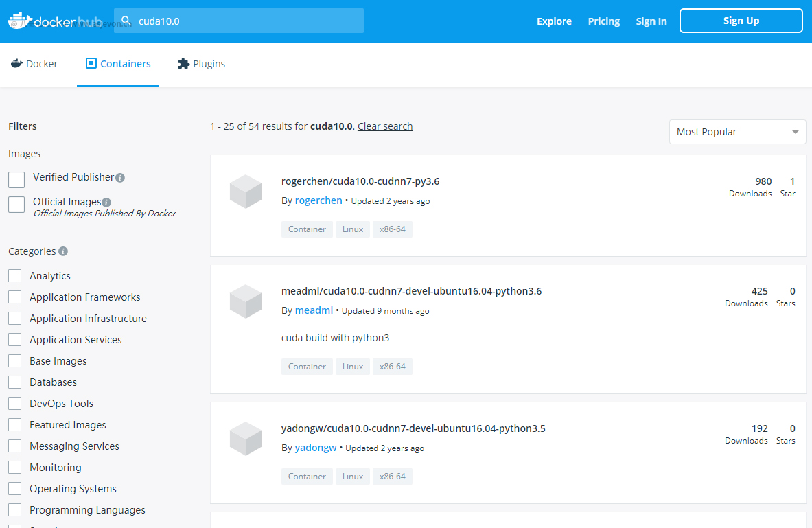The width and height of the screenshot is (812, 528).
Task: Check the Base Images category
Action: click(15, 360)
